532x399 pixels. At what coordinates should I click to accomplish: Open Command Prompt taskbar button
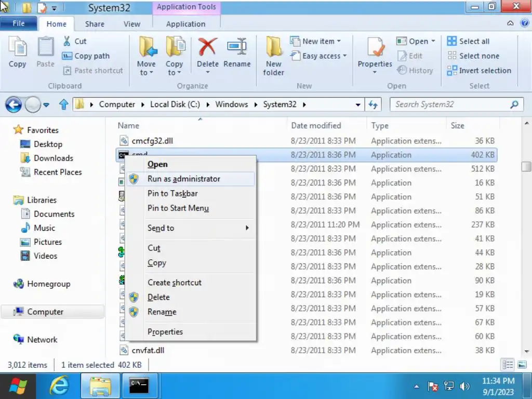tap(139, 386)
